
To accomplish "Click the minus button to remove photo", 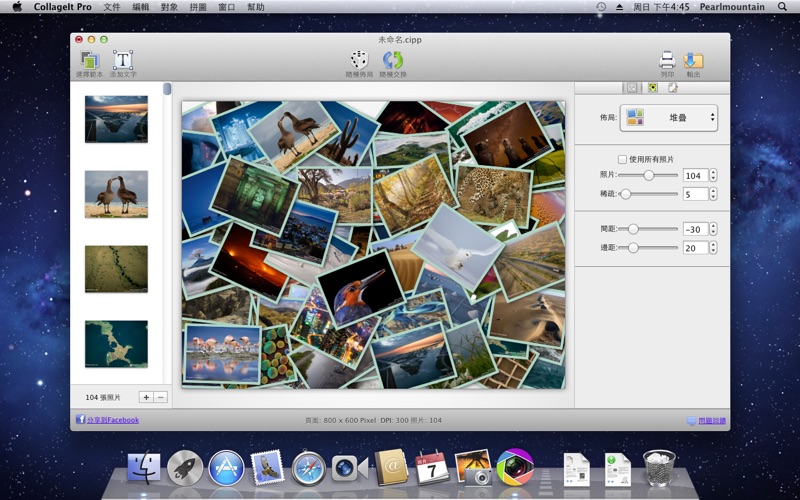I will pyautogui.click(x=160, y=397).
